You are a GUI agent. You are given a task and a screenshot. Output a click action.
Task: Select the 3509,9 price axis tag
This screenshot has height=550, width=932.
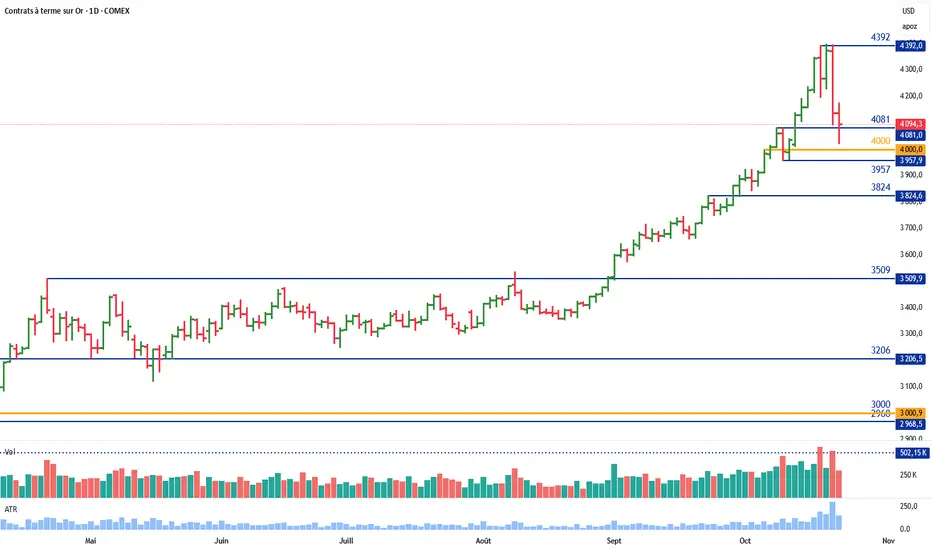(x=911, y=279)
